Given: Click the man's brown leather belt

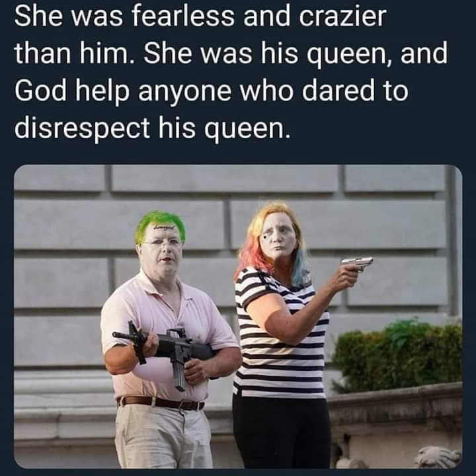Looking at the screenshot, I should tap(161, 403).
